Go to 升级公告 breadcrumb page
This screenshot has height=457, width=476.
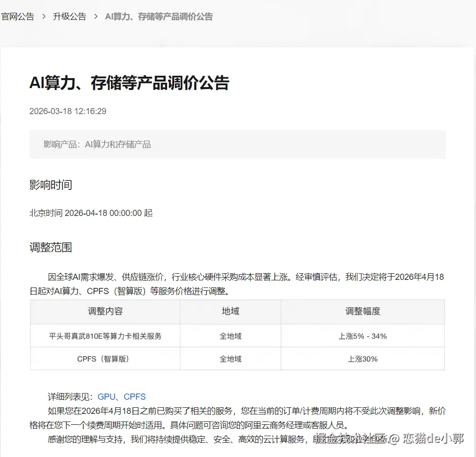pos(70,17)
